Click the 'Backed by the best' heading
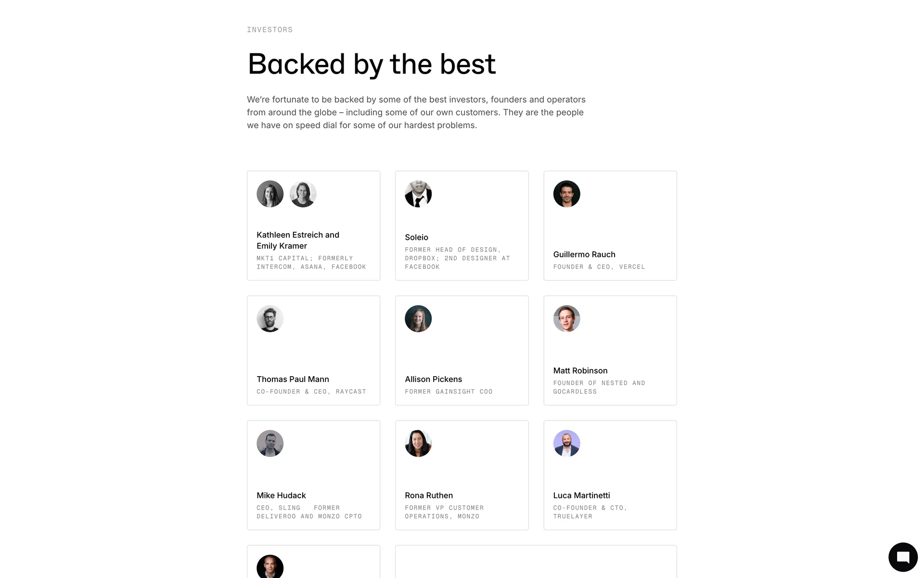Viewport: 924px width, 578px height. click(372, 64)
